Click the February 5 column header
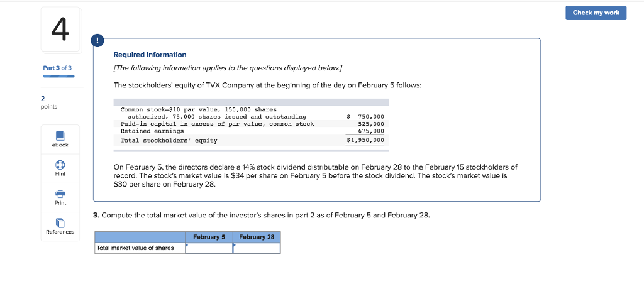Image resolution: width=644 pixels, height=306 pixels. tap(209, 237)
